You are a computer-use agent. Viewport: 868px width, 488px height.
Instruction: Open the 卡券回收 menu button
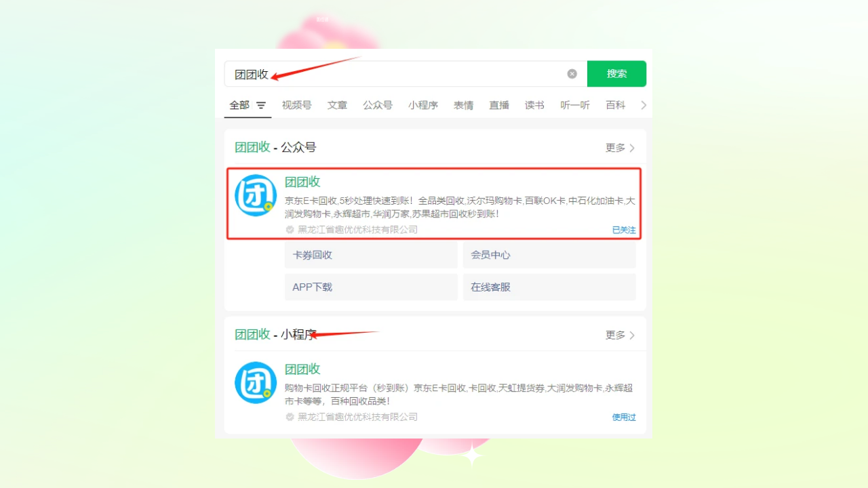pos(371,255)
